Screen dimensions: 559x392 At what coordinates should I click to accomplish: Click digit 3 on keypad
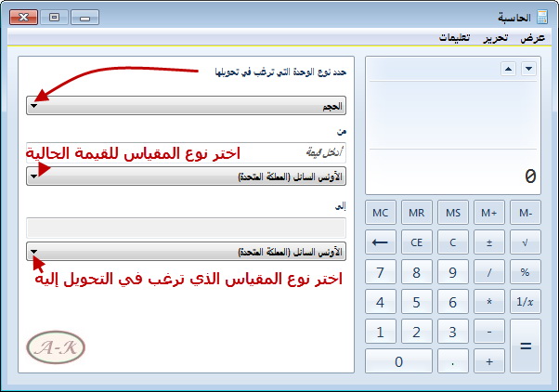coord(453,332)
